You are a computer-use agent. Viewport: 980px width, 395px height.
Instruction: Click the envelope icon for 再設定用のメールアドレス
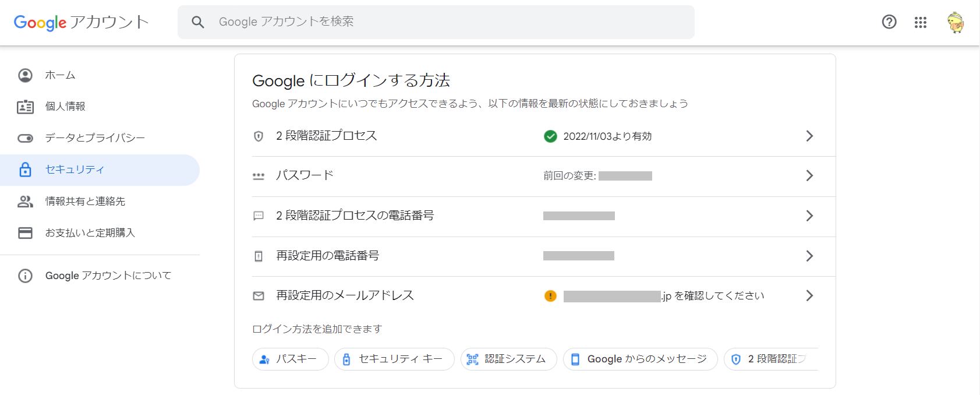pyautogui.click(x=259, y=296)
